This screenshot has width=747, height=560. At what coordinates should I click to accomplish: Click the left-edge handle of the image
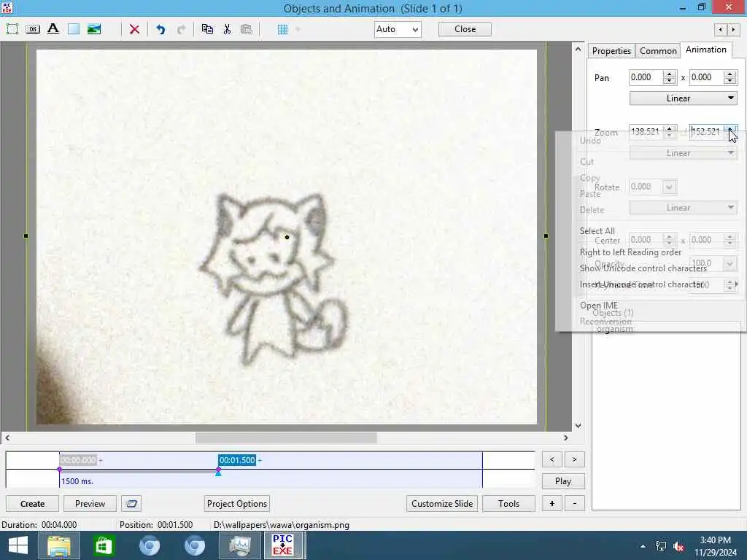click(x=26, y=236)
